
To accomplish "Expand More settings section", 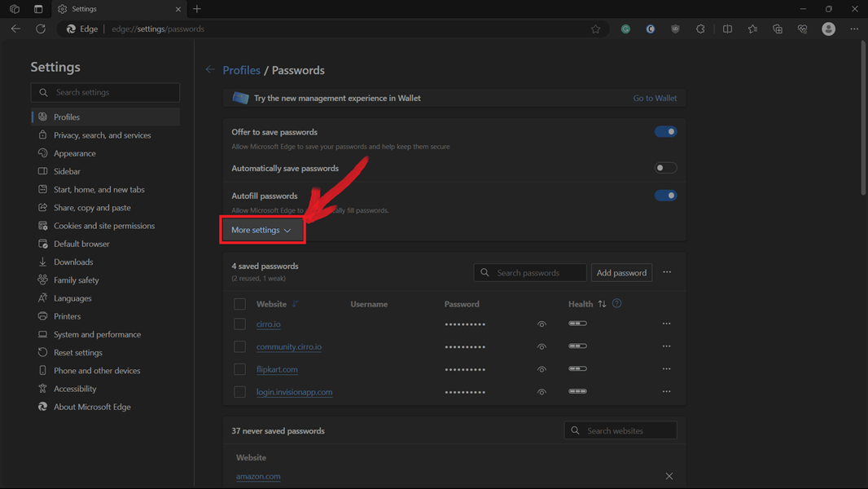I will (x=261, y=230).
